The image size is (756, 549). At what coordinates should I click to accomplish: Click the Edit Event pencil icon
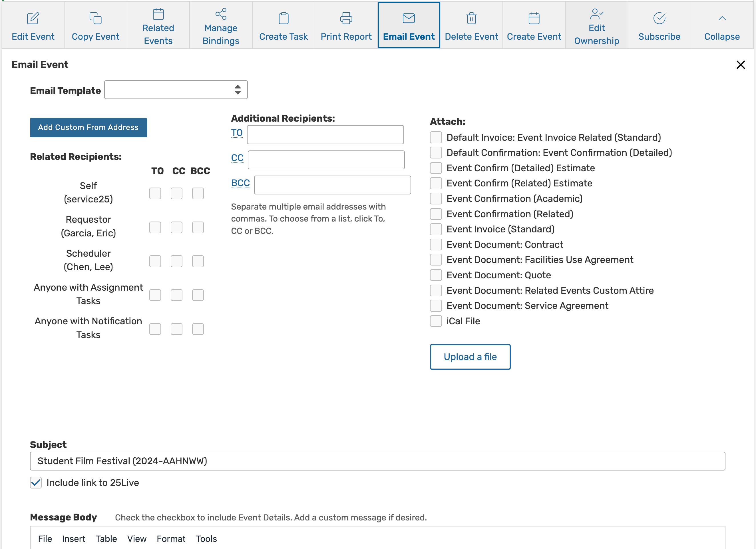(33, 18)
